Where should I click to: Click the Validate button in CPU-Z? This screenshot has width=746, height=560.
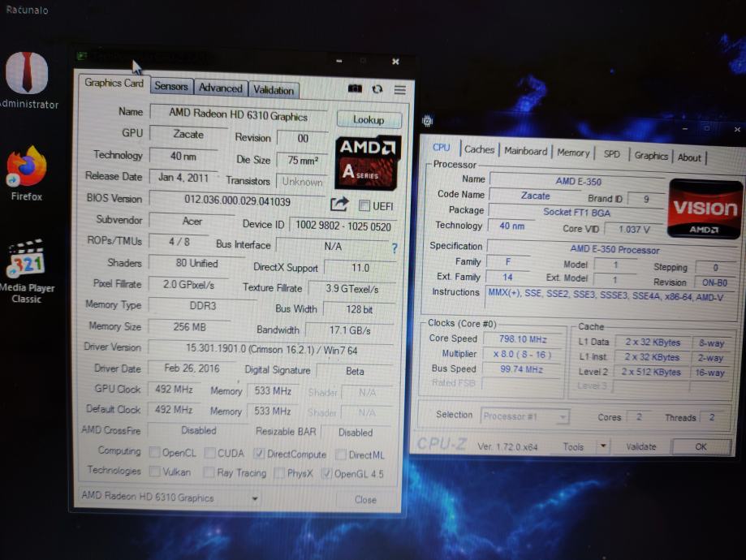click(x=640, y=446)
